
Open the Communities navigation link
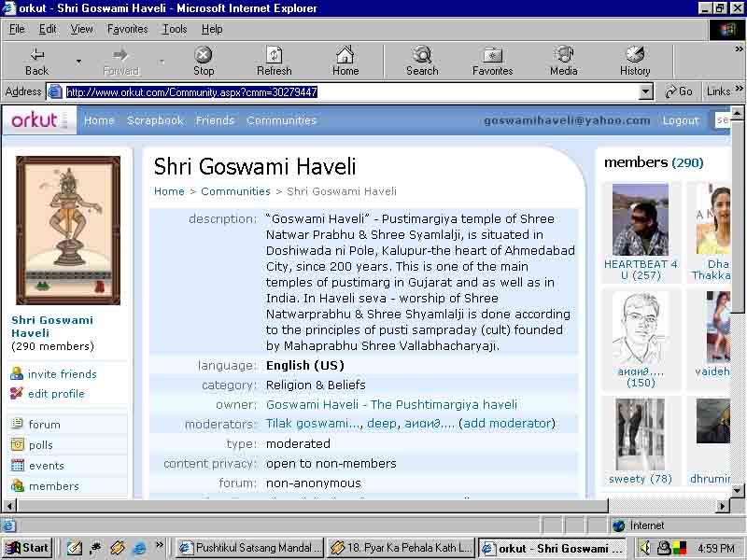point(281,120)
